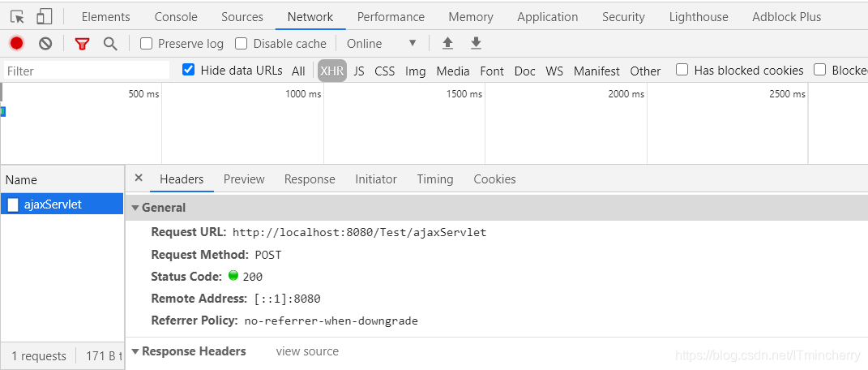Open network search with magnifier icon
Viewport: 868px width, 370px height.
pyautogui.click(x=110, y=44)
